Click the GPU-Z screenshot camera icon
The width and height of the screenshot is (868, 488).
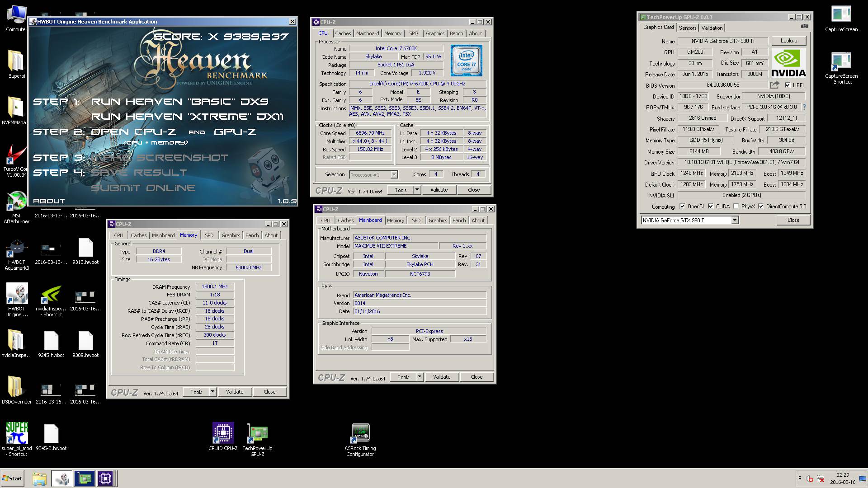pyautogui.click(x=805, y=27)
